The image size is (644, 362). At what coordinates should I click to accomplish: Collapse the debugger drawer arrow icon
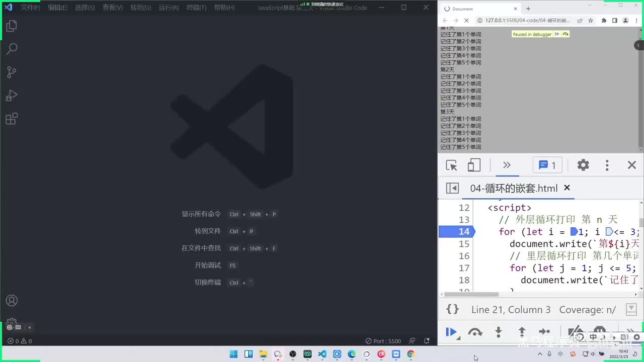click(631, 309)
